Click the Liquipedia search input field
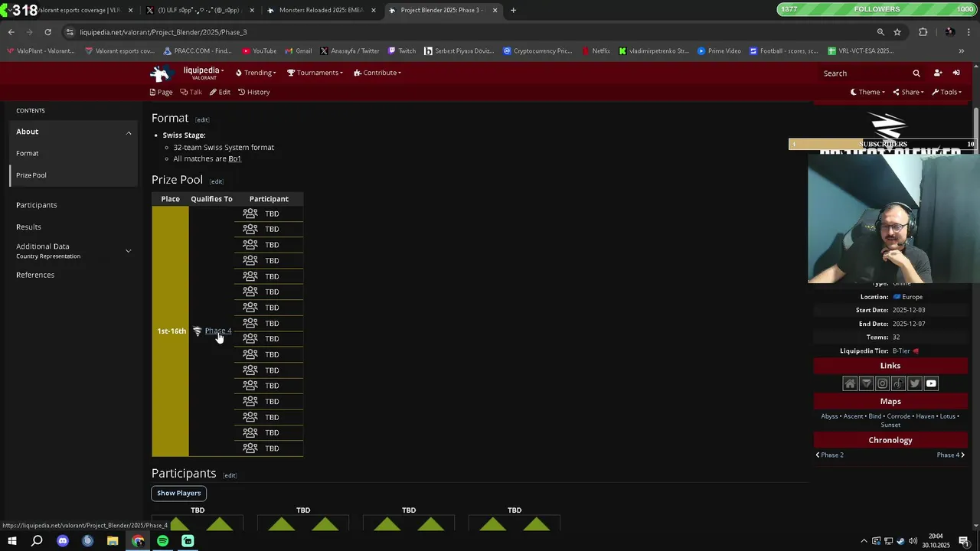The height and width of the screenshot is (551, 980). 865,73
